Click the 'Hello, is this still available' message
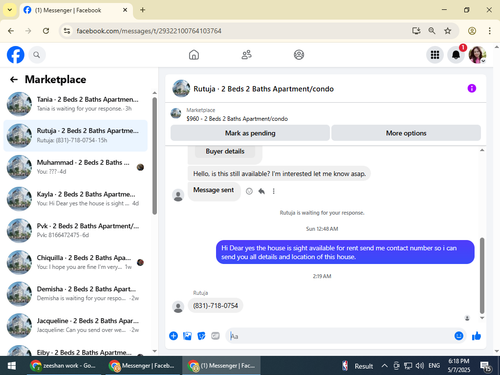The width and height of the screenshot is (500, 375). [x=279, y=174]
